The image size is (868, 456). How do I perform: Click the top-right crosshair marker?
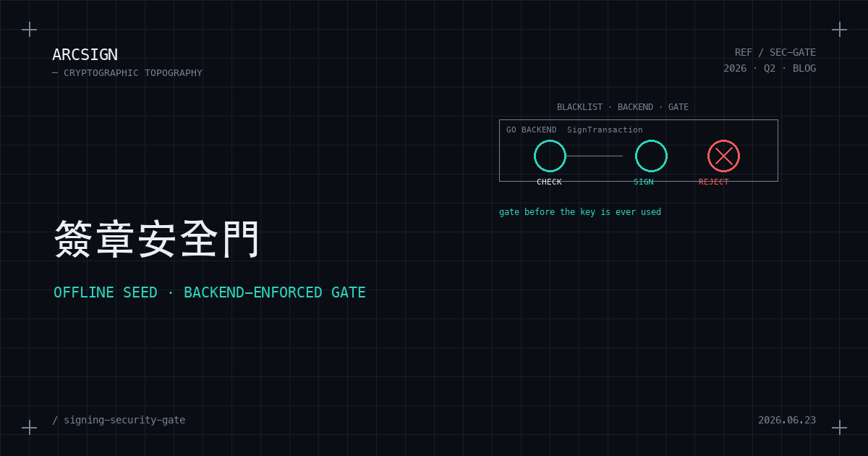839,29
